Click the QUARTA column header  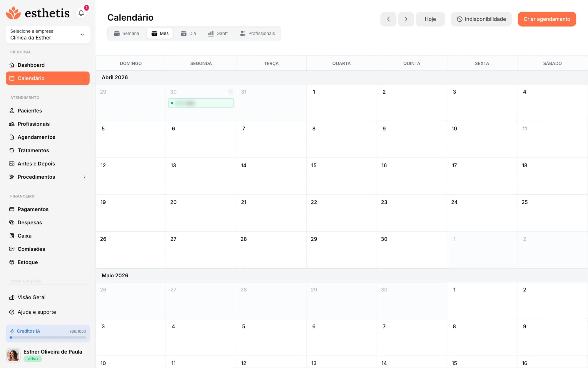point(341,63)
